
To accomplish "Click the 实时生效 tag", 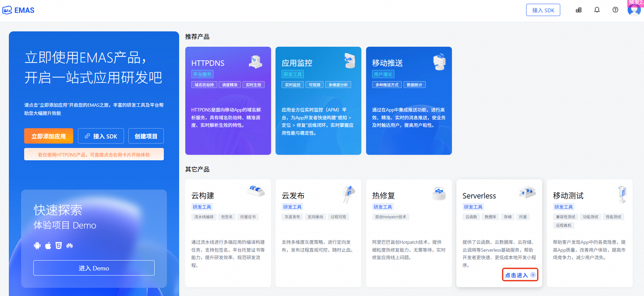I will pyautogui.click(x=253, y=85).
